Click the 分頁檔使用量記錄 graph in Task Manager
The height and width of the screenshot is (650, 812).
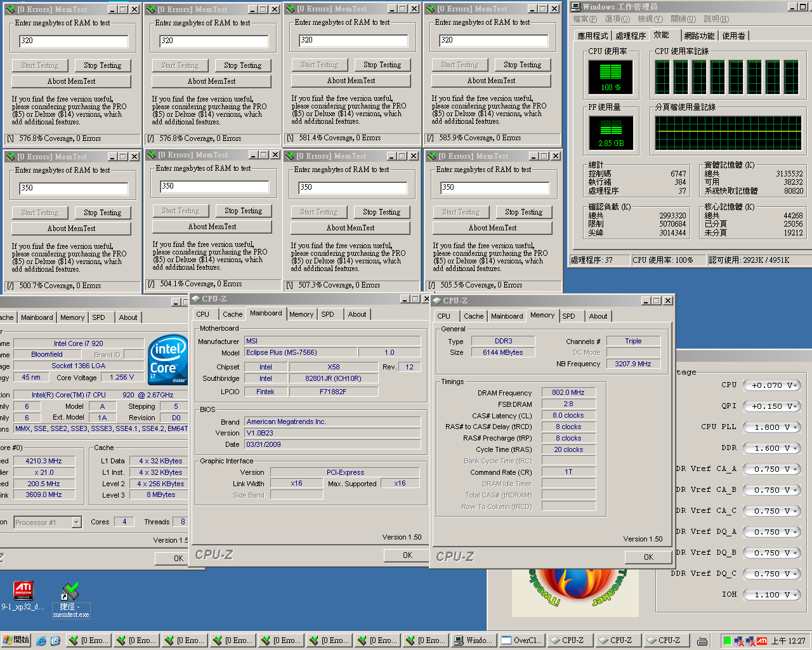728,133
